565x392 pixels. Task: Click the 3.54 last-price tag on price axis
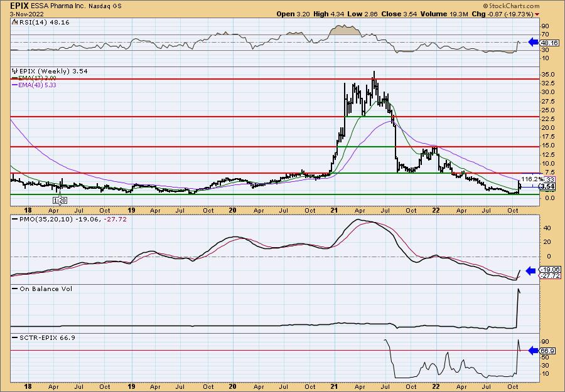click(x=547, y=186)
